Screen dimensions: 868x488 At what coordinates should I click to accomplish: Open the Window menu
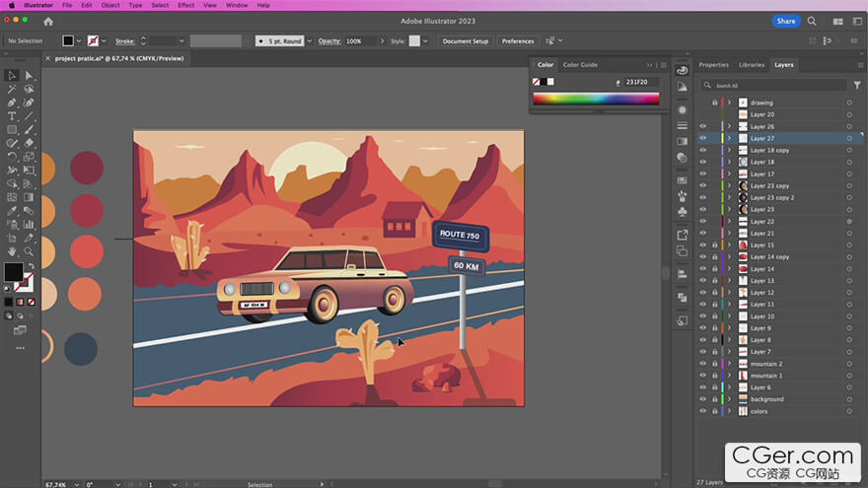pos(237,5)
